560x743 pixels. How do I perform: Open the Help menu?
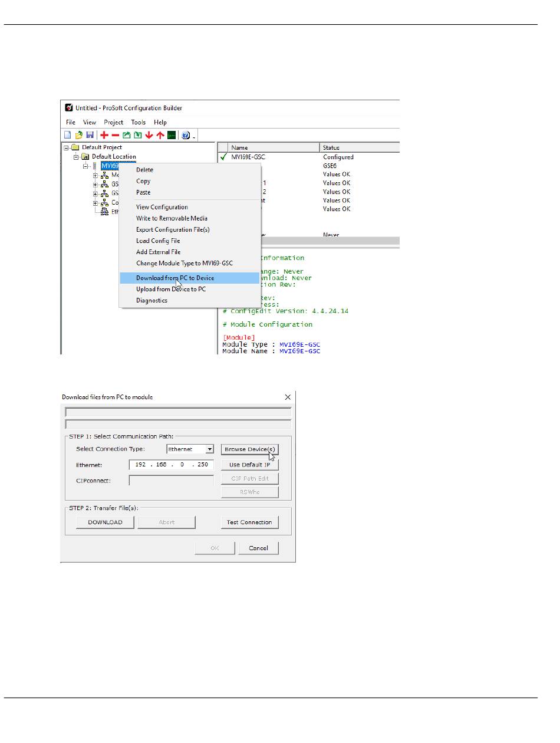pos(160,122)
